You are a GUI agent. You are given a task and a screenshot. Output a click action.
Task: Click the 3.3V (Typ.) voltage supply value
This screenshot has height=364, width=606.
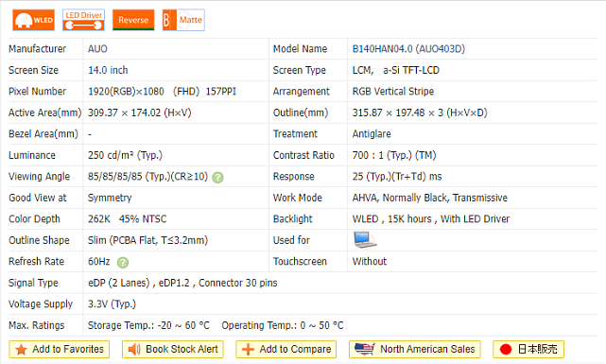113,304
